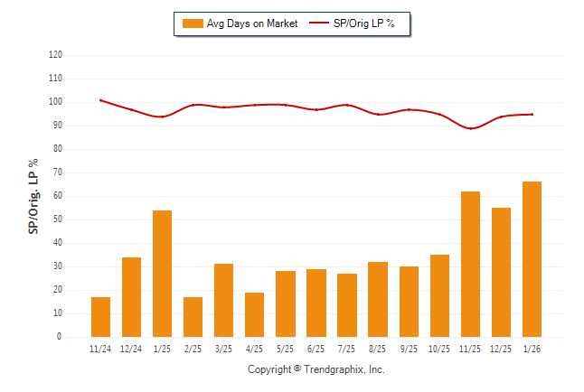Viewport: 584px width, 392px height.
Task: Toggle the Avg Days on Market legend label
Action: 252,23
